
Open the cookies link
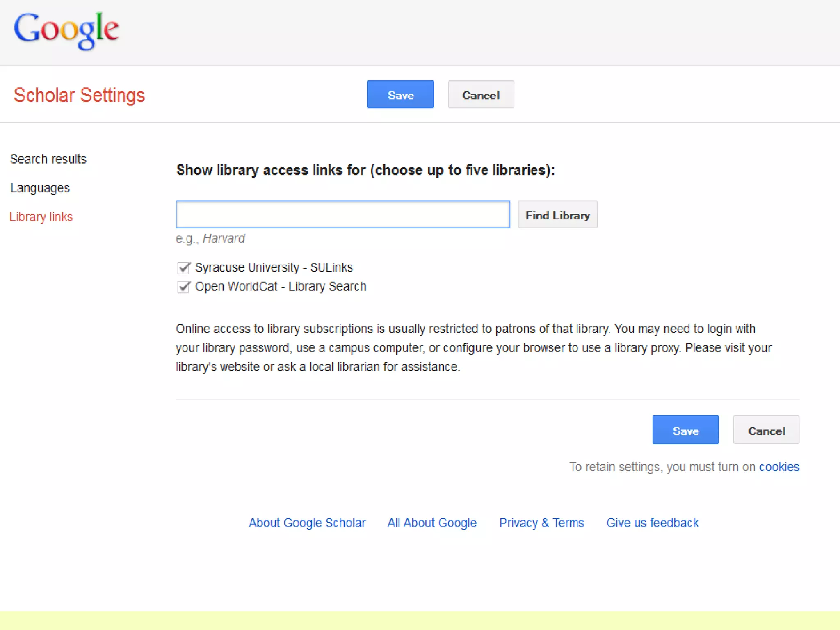779,467
